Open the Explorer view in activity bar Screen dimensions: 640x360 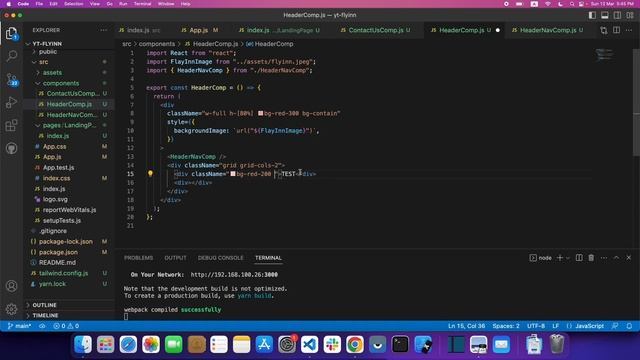coord(11,33)
